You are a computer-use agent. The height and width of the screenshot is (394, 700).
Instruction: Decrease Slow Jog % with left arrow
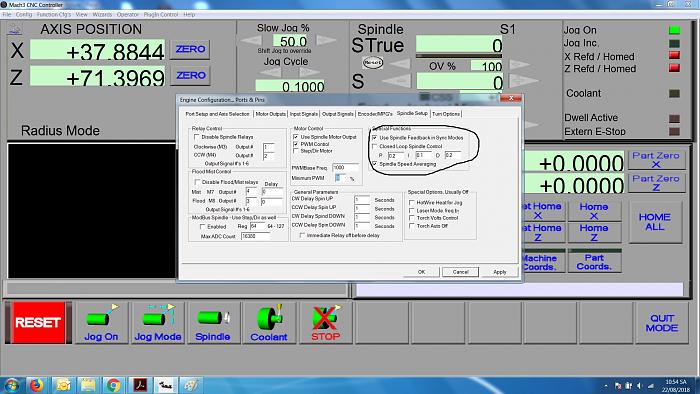(x=252, y=41)
